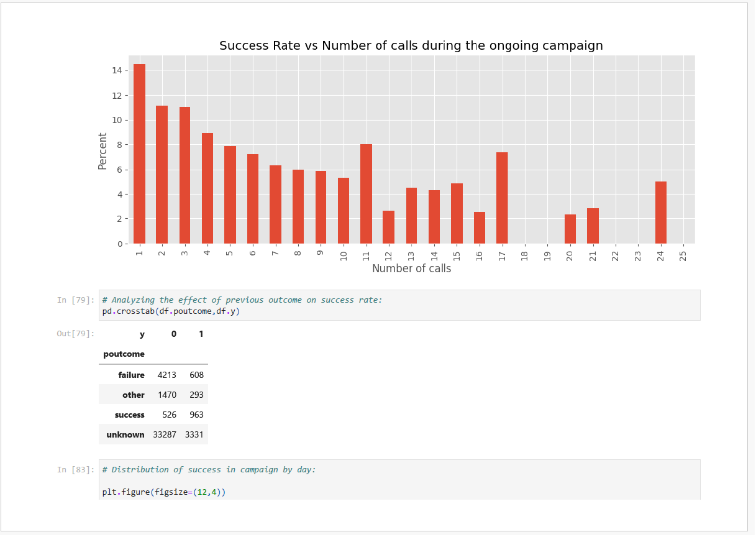
Task: Click the 'Percent' y-axis label
Action: point(103,151)
